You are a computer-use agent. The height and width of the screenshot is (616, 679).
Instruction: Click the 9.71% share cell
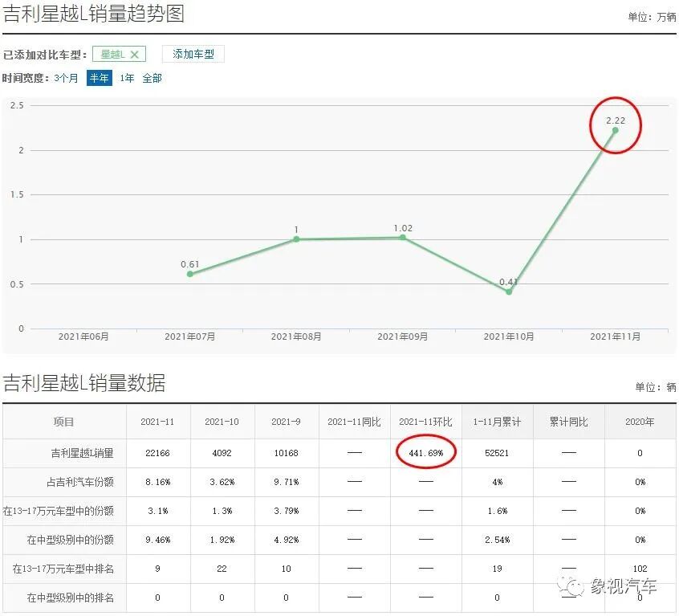pyautogui.click(x=286, y=482)
